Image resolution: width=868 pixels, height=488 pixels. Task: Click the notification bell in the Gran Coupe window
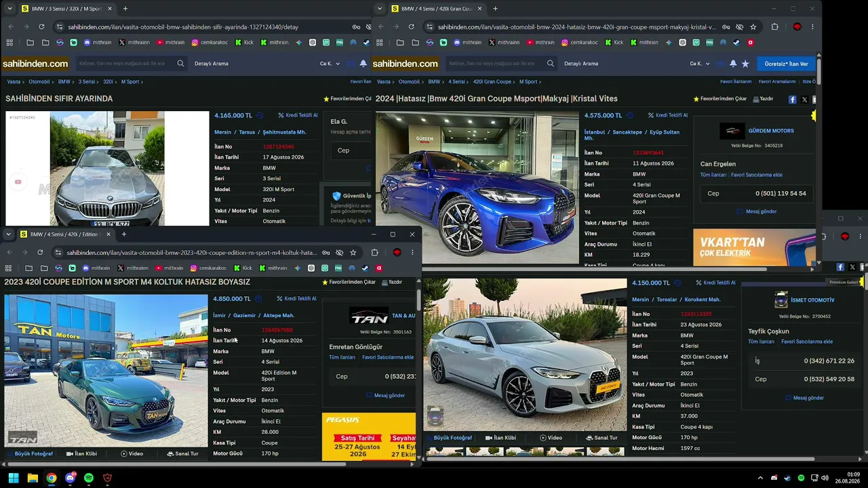(733, 64)
